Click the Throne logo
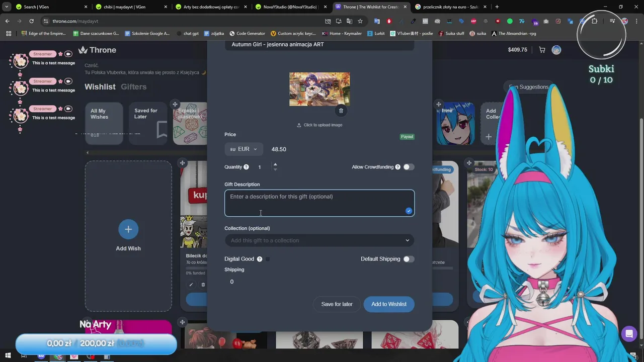644x362 pixels. [x=98, y=50]
